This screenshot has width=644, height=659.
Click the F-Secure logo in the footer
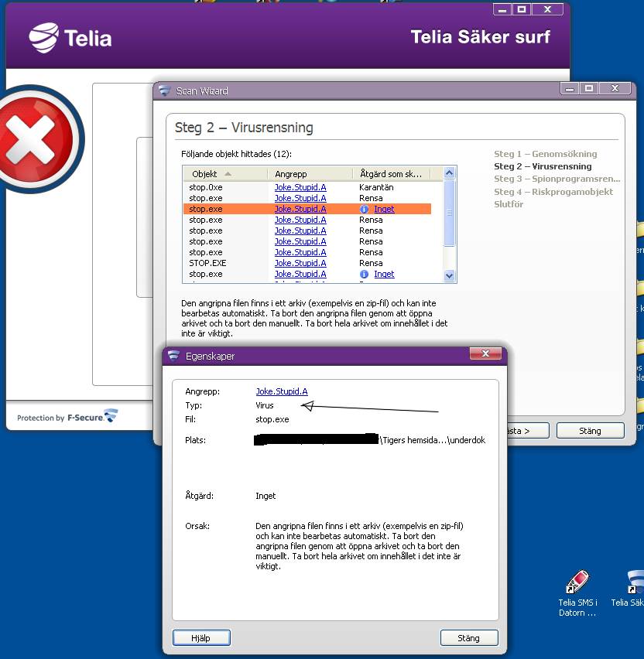pyautogui.click(x=93, y=416)
